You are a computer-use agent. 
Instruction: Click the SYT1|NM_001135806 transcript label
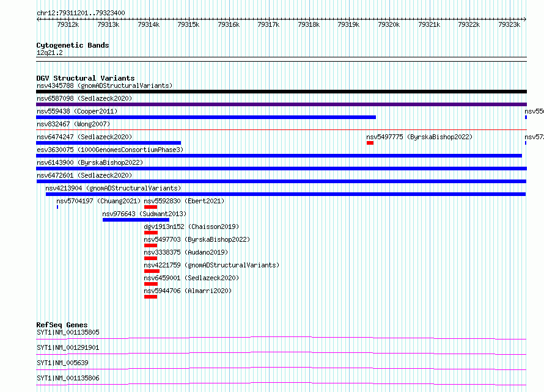point(68,378)
